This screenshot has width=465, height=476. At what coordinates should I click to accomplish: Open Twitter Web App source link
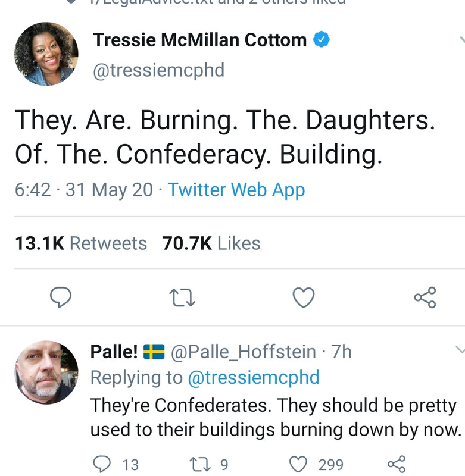click(x=236, y=190)
